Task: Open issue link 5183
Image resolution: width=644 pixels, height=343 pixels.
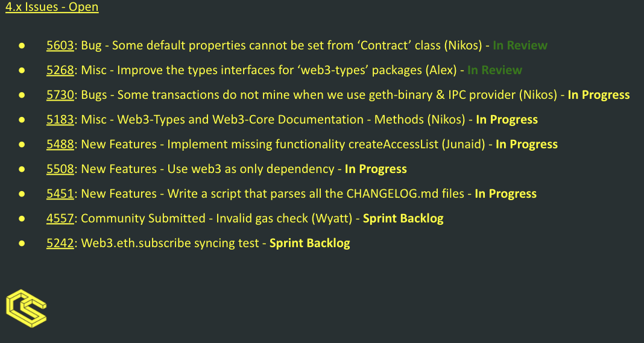Action: point(60,119)
